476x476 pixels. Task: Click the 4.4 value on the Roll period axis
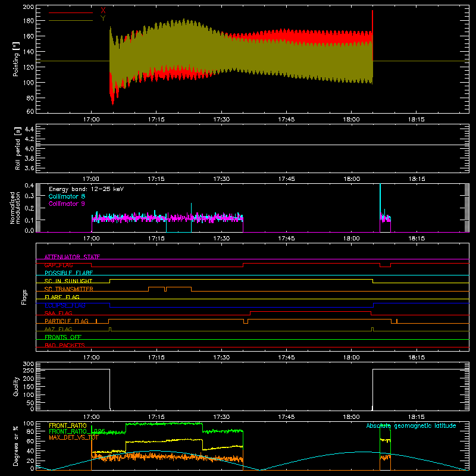29,129
